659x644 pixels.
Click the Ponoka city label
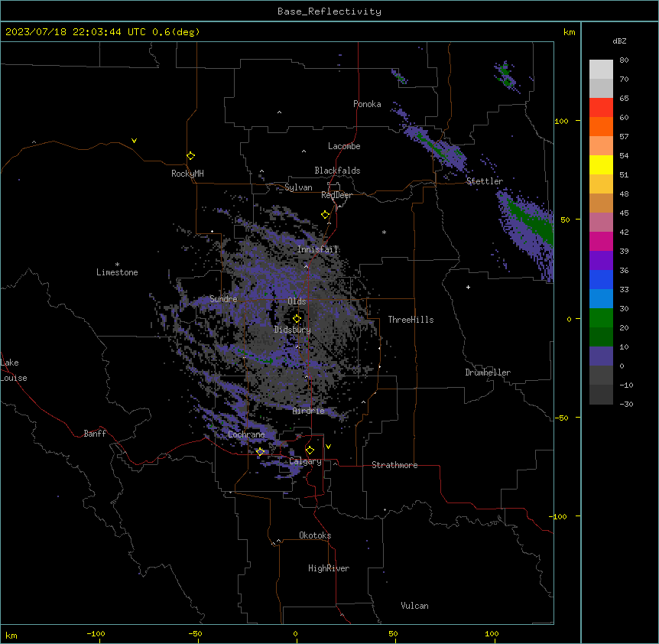367,104
